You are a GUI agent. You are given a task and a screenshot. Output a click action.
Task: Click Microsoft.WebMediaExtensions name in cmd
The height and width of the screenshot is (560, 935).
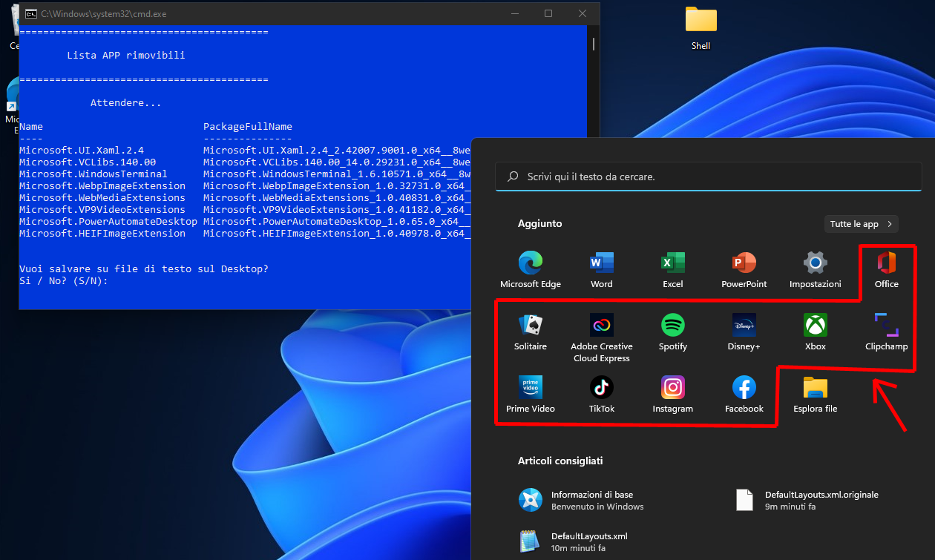click(102, 198)
